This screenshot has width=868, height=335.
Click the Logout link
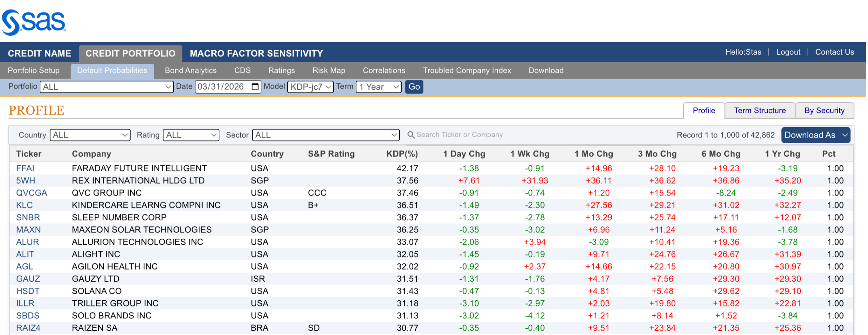pyautogui.click(x=788, y=52)
